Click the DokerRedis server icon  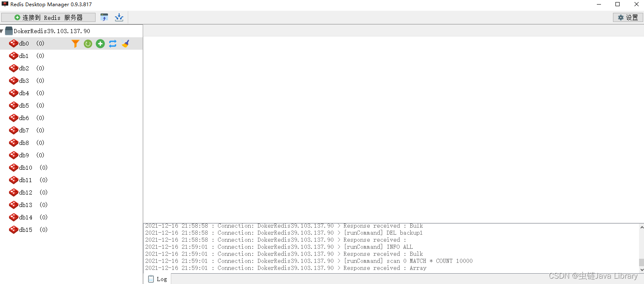[x=9, y=31]
